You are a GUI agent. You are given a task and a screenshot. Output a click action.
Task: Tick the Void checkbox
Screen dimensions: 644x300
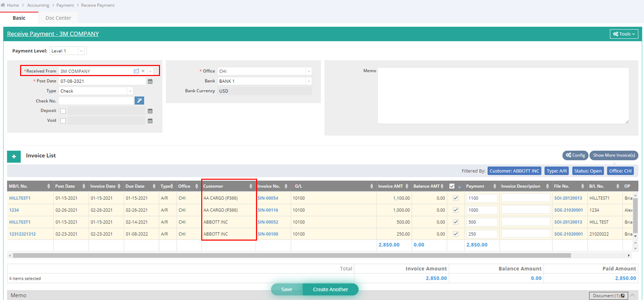[63, 121]
